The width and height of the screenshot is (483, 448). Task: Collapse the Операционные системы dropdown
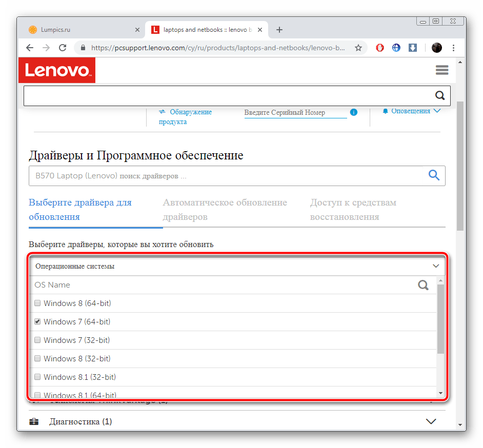[x=436, y=266]
